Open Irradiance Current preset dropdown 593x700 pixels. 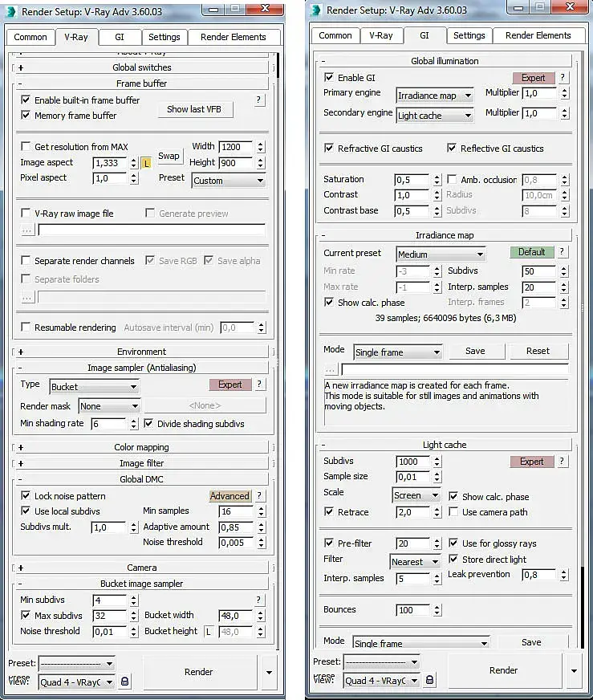coord(441,254)
